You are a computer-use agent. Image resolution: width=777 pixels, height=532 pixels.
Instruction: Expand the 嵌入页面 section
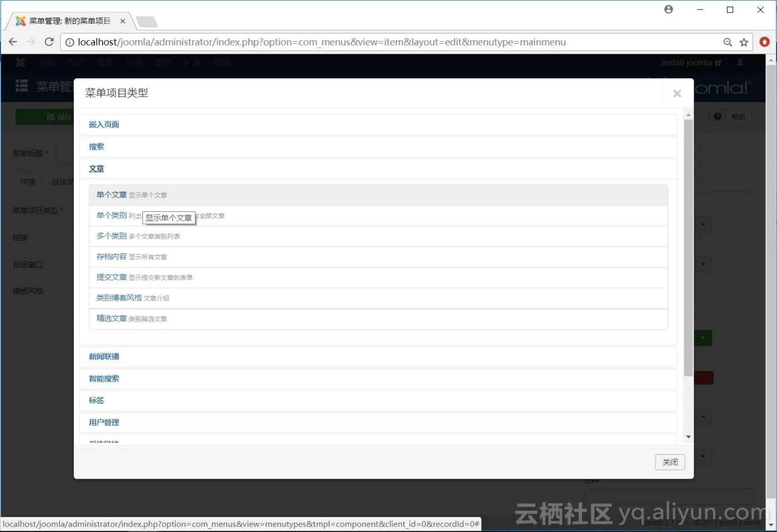click(104, 124)
